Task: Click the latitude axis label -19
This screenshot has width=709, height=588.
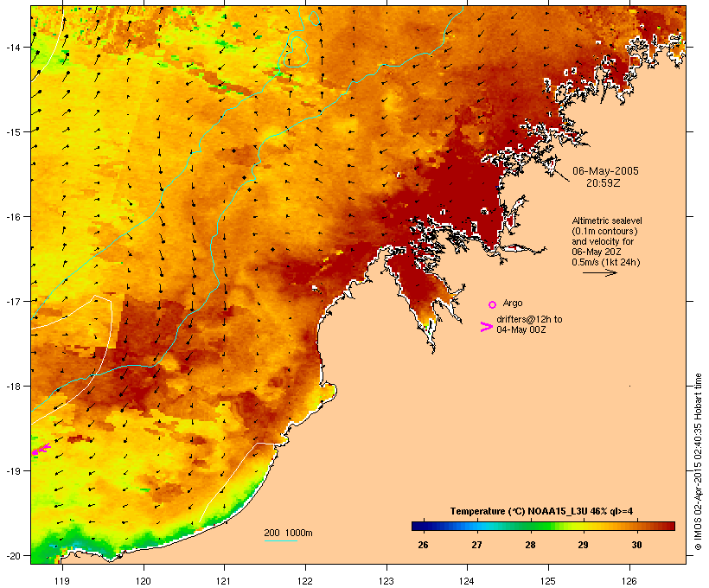Action: pyautogui.click(x=12, y=471)
